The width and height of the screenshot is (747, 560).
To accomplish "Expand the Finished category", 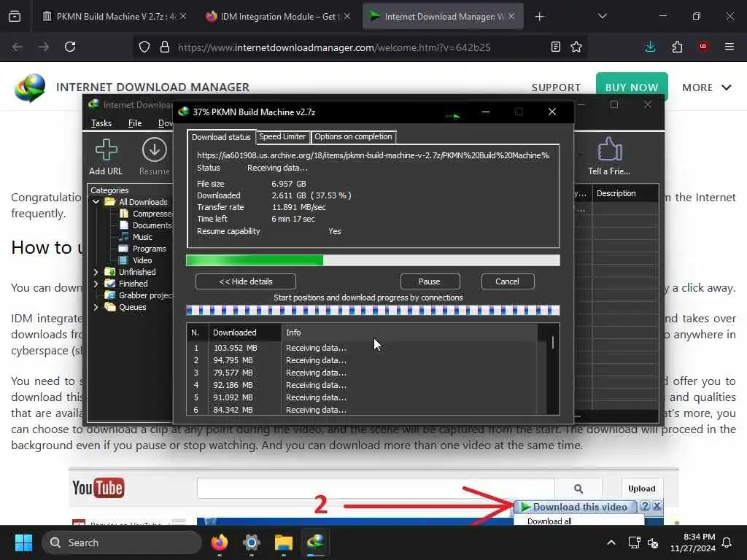I will 96,284.
